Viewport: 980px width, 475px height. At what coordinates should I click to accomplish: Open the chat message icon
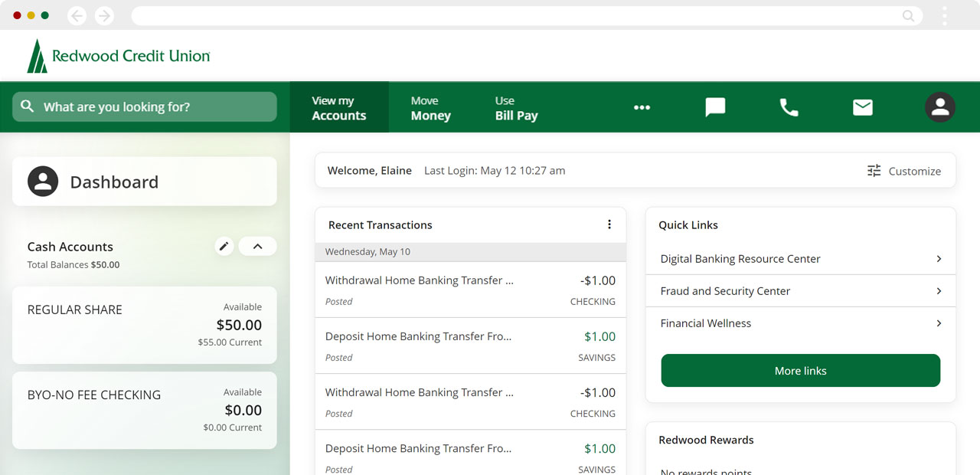pos(715,107)
